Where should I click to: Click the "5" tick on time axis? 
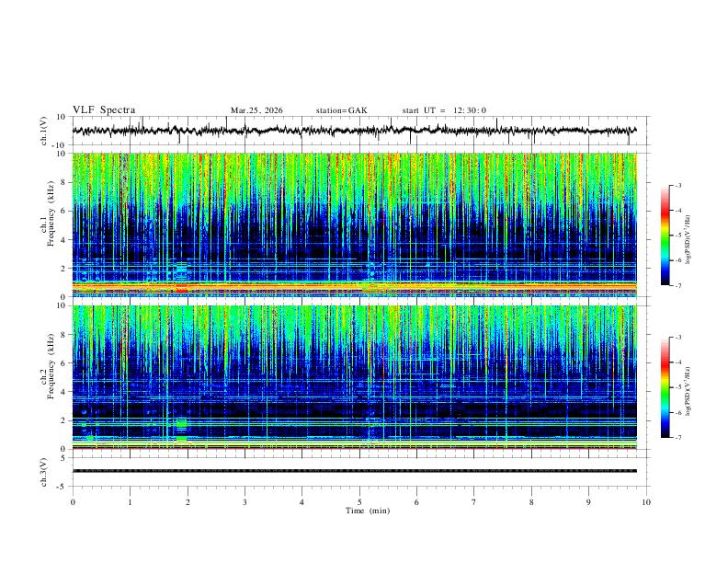pos(359,502)
